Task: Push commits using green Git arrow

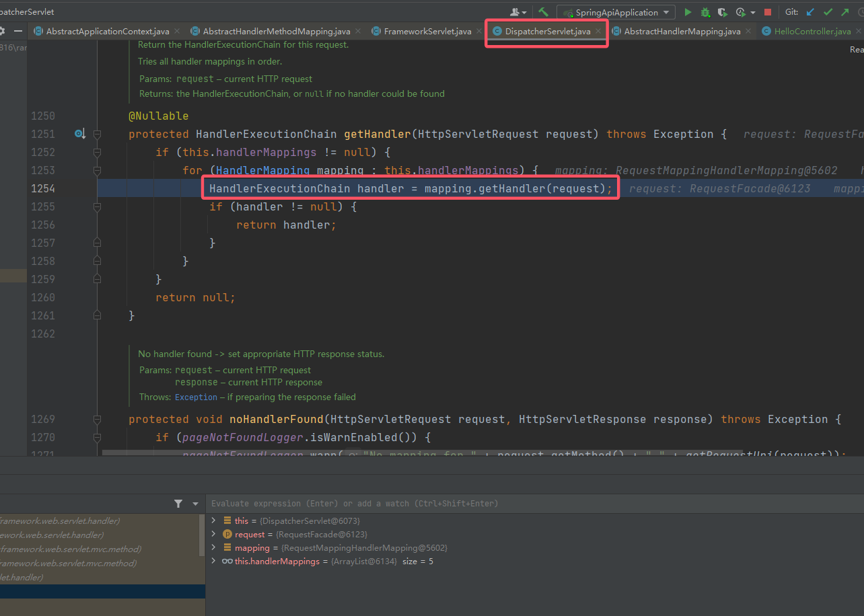Action: (x=845, y=12)
